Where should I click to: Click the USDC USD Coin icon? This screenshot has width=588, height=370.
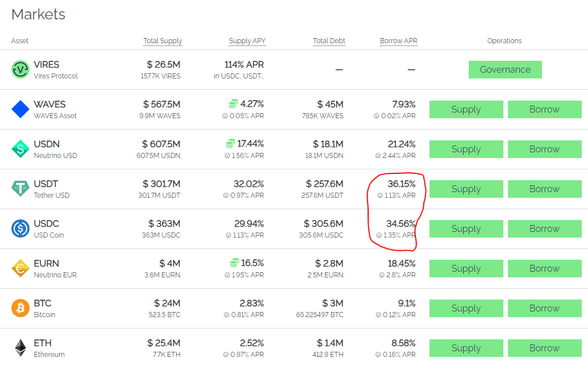(x=20, y=228)
